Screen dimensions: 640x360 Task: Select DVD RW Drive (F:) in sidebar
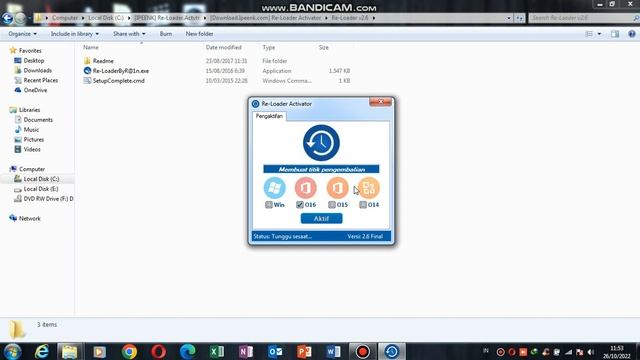click(48, 199)
